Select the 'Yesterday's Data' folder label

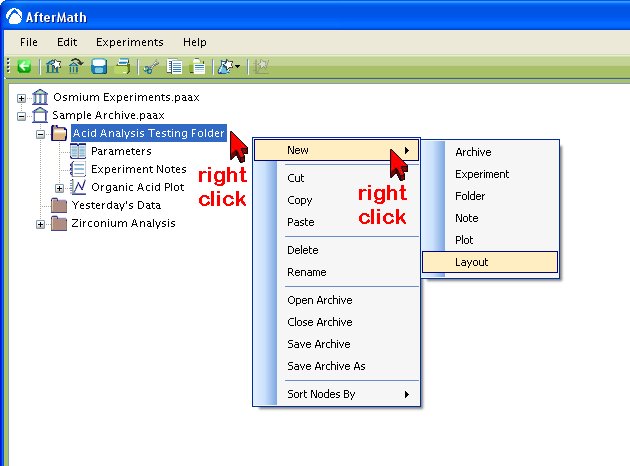[x=116, y=205]
